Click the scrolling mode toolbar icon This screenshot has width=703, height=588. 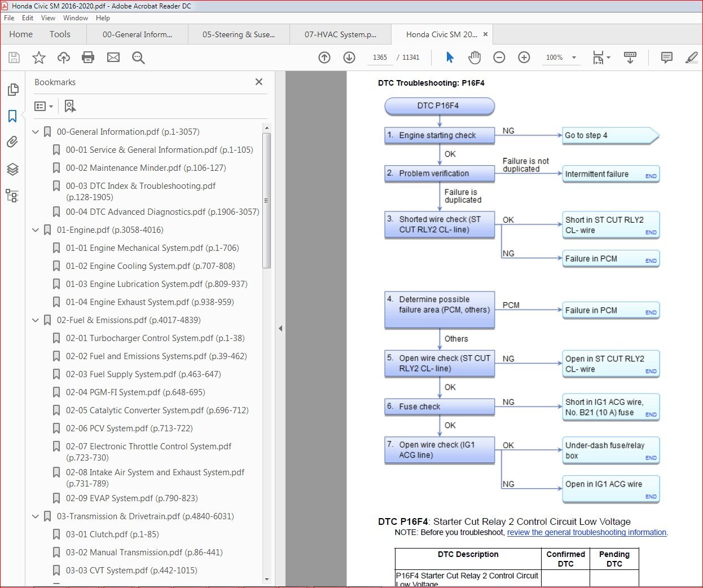coord(630,58)
